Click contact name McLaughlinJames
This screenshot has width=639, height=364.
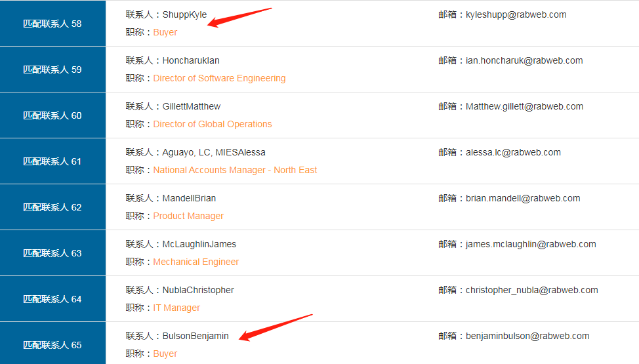point(199,244)
